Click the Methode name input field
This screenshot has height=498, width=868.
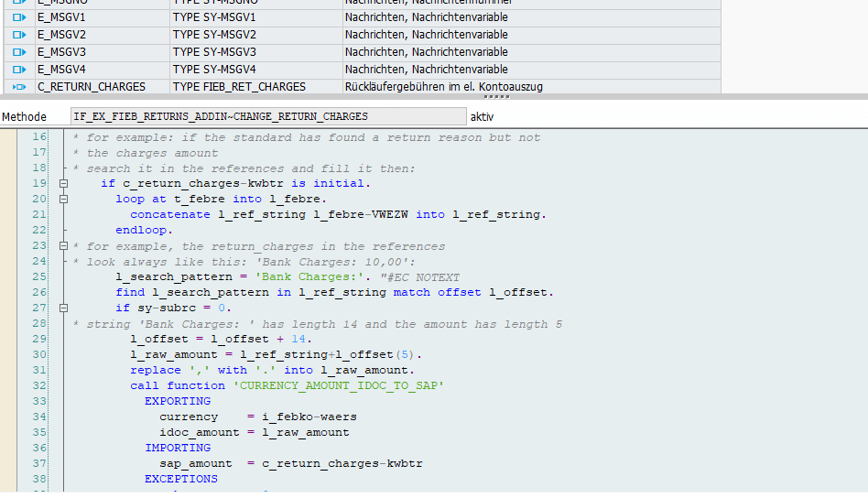coord(268,116)
